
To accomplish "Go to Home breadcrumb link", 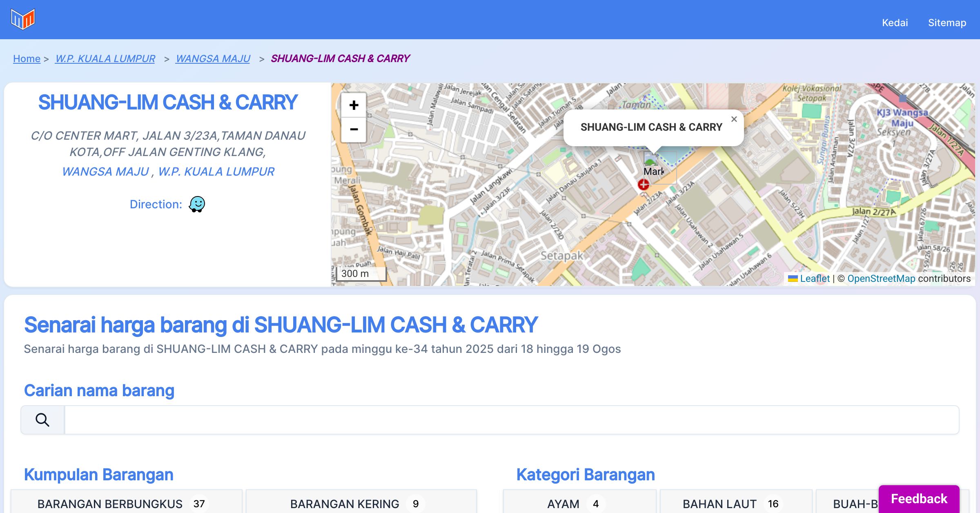I will coord(27,58).
